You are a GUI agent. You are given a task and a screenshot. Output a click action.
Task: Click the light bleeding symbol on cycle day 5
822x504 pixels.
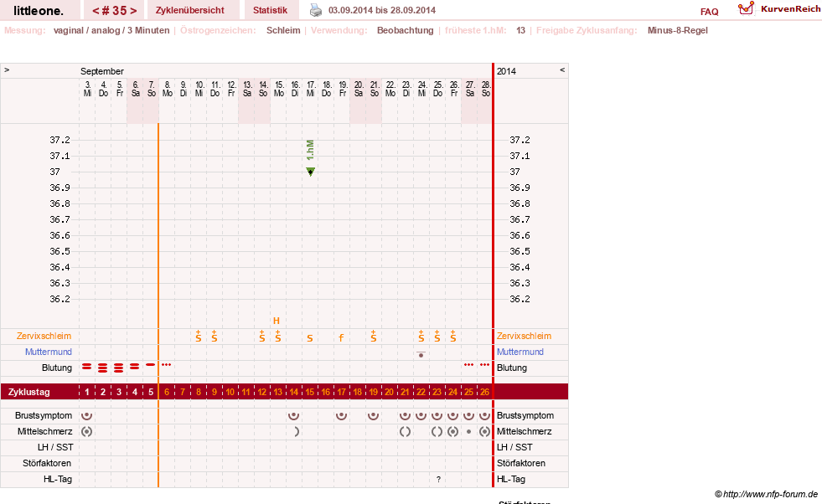(151, 365)
